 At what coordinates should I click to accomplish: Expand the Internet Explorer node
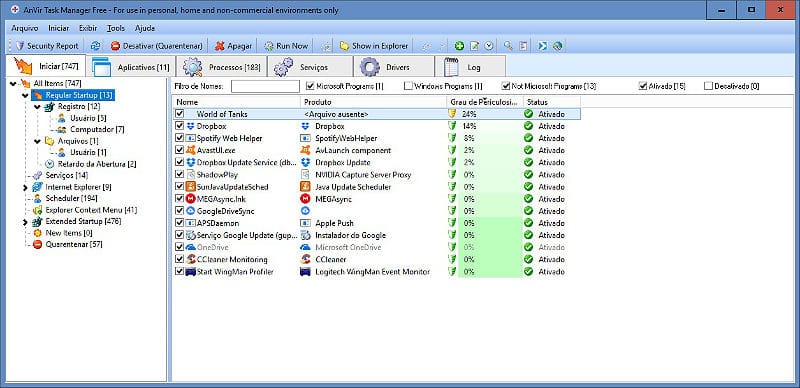[x=25, y=187]
